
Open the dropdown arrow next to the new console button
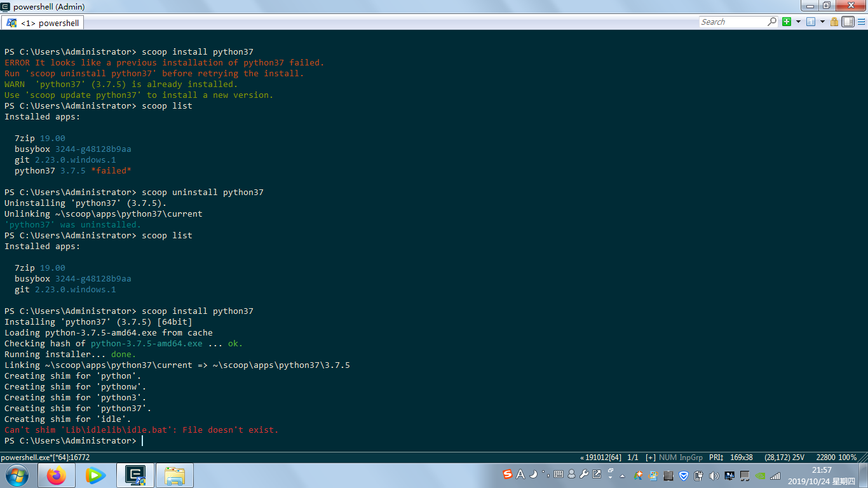tap(798, 21)
